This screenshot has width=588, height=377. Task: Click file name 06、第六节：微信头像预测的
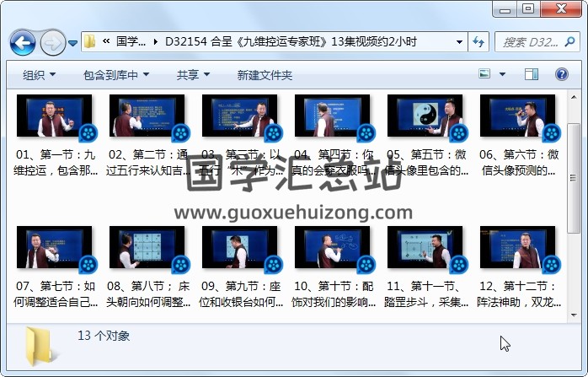pos(519,163)
